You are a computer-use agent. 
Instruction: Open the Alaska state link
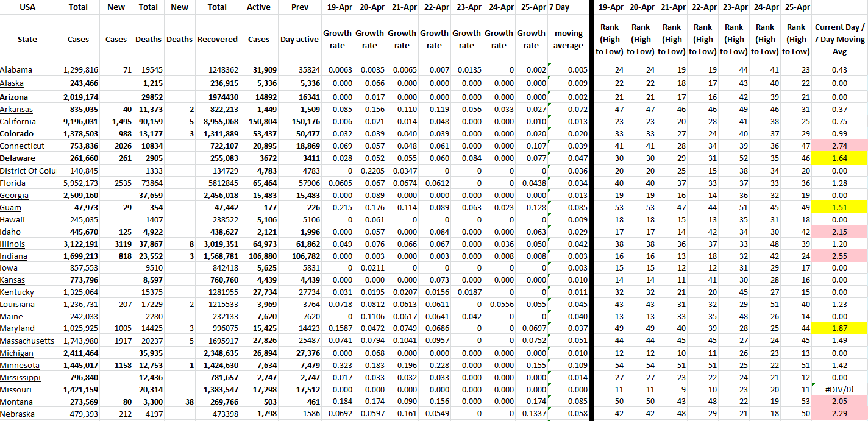(x=12, y=83)
